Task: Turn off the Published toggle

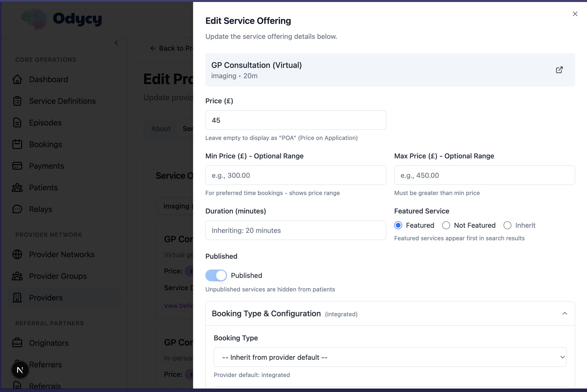Action: click(x=216, y=275)
